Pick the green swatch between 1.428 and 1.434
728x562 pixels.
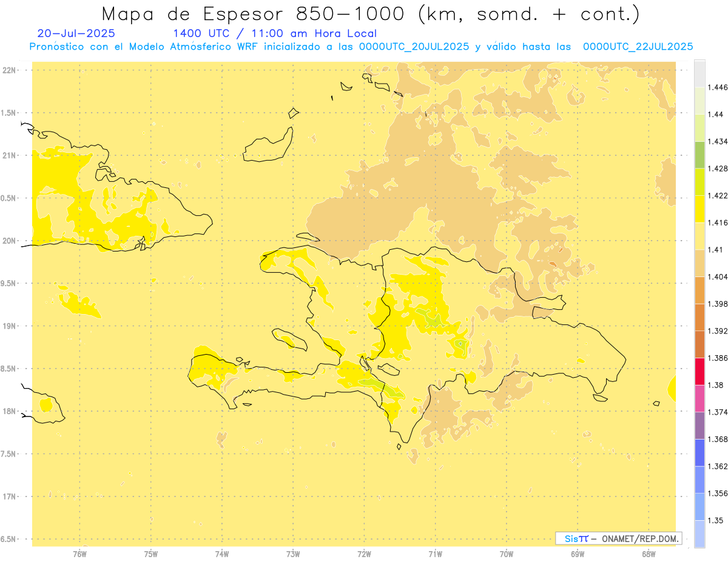tap(699, 155)
